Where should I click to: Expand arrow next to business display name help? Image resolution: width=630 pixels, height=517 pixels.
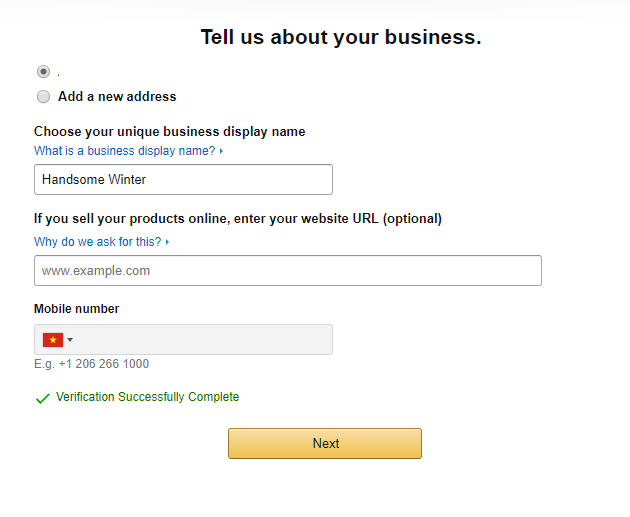(221, 151)
